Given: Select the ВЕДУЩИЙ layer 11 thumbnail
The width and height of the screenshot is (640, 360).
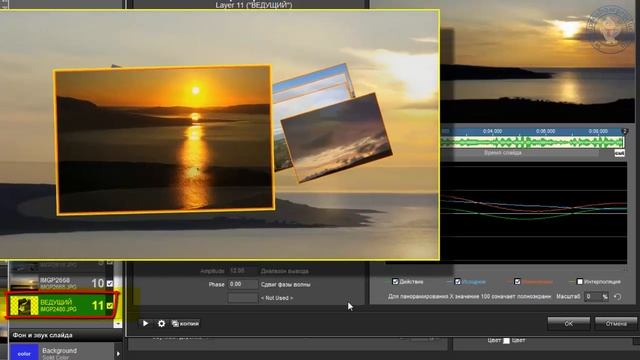Looking at the screenshot, I should point(24,306).
